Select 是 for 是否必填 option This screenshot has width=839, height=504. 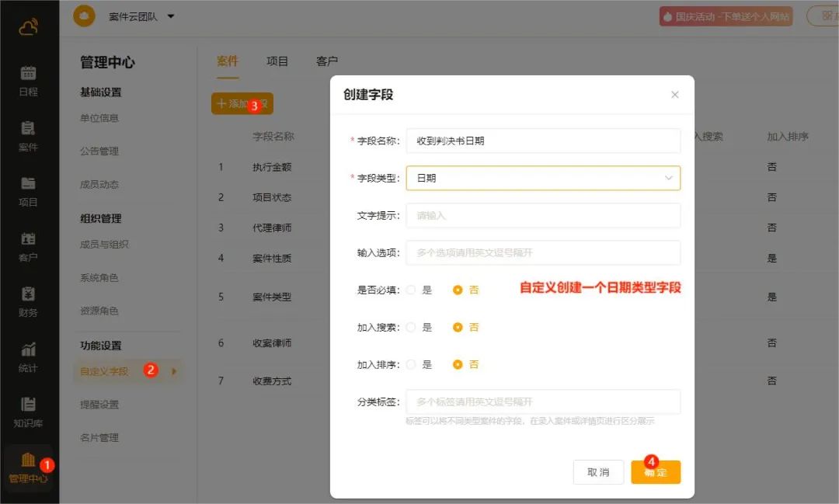tap(412, 290)
